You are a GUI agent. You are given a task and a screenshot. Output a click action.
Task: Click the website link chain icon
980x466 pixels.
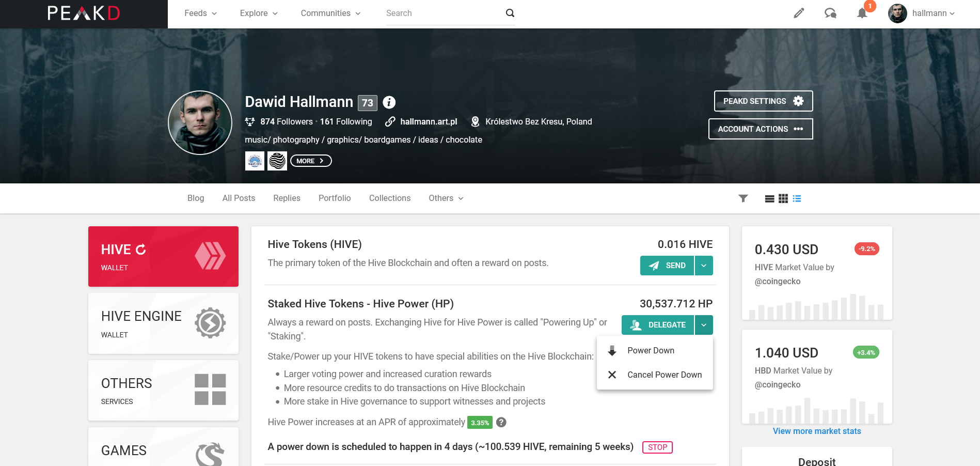tap(390, 121)
